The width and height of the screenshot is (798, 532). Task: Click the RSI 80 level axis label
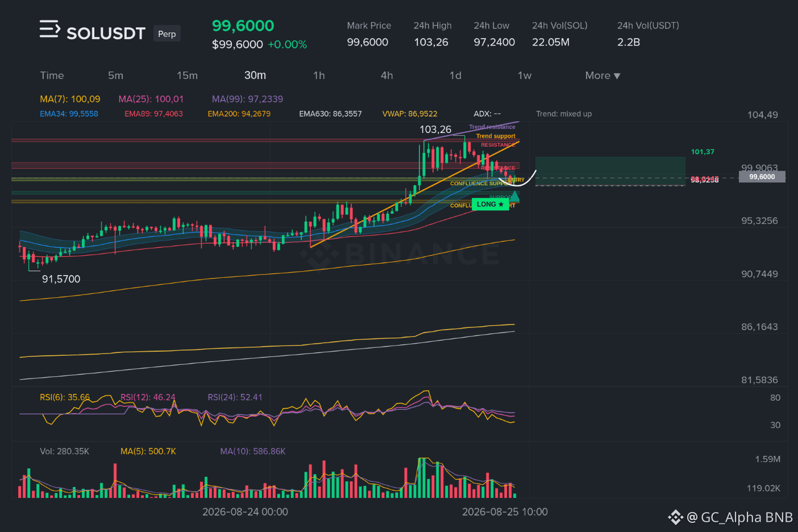(775, 398)
